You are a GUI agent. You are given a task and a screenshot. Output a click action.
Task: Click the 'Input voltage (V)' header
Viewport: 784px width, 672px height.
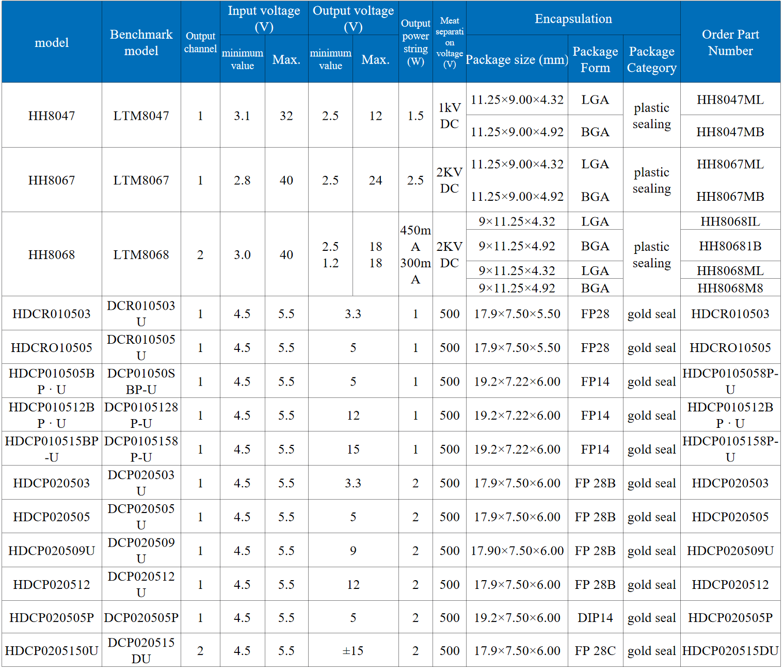(264, 19)
